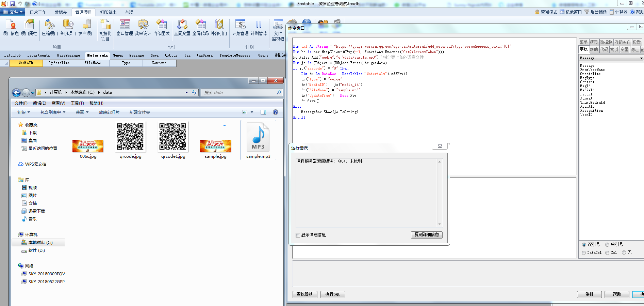The height and width of the screenshot is (306, 644).
Task: Select the sample.mp3 file thumbnail
Action: click(258, 140)
